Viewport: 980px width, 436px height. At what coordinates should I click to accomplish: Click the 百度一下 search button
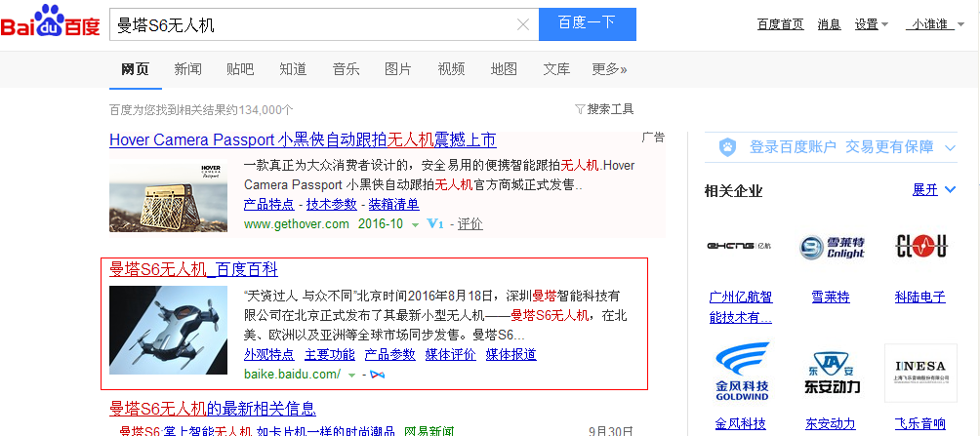click(x=587, y=24)
